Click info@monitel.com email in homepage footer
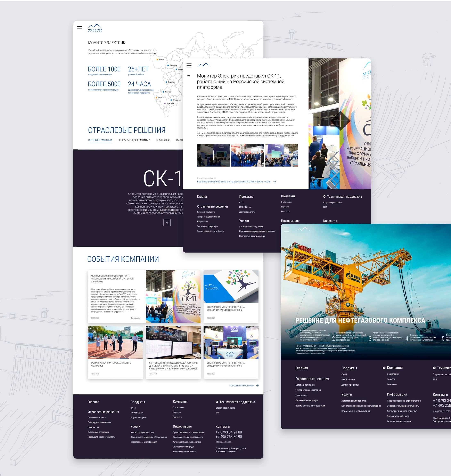Viewport: 451px width, 476px height. (223, 442)
